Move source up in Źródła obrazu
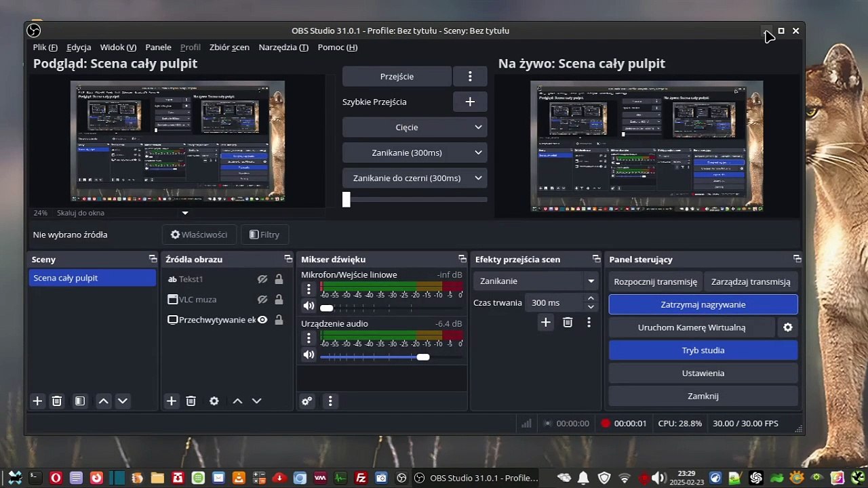The height and width of the screenshot is (488, 868). tap(237, 401)
